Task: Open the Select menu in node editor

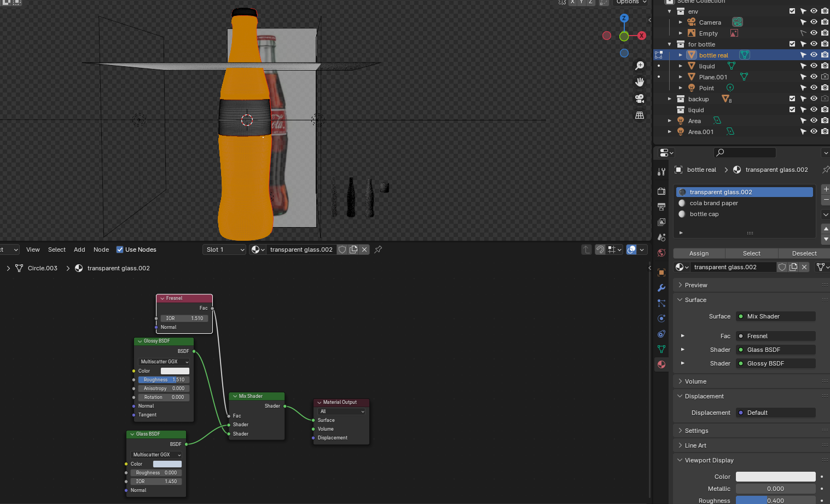Action: pos(57,250)
